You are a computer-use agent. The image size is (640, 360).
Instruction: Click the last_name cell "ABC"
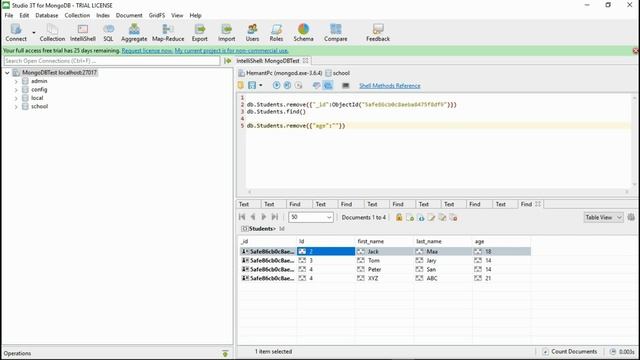click(x=442, y=278)
